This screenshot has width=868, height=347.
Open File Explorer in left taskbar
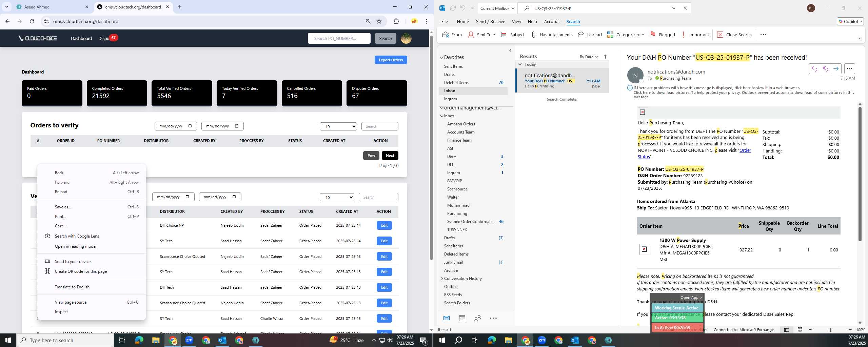click(x=156, y=340)
